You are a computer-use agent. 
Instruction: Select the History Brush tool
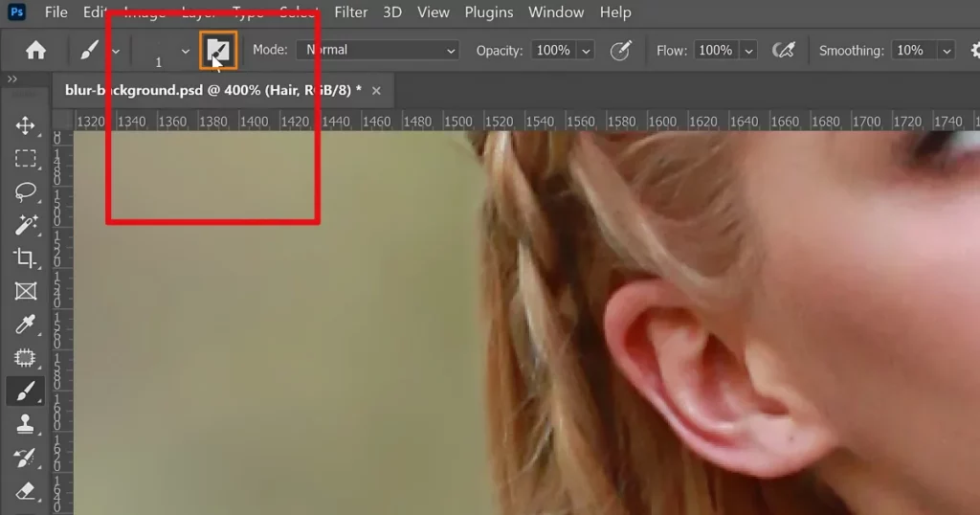point(26,459)
